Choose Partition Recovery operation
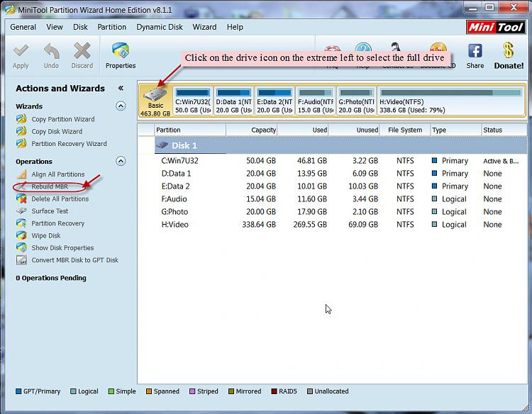This screenshot has height=414, width=532. click(x=57, y=223)
